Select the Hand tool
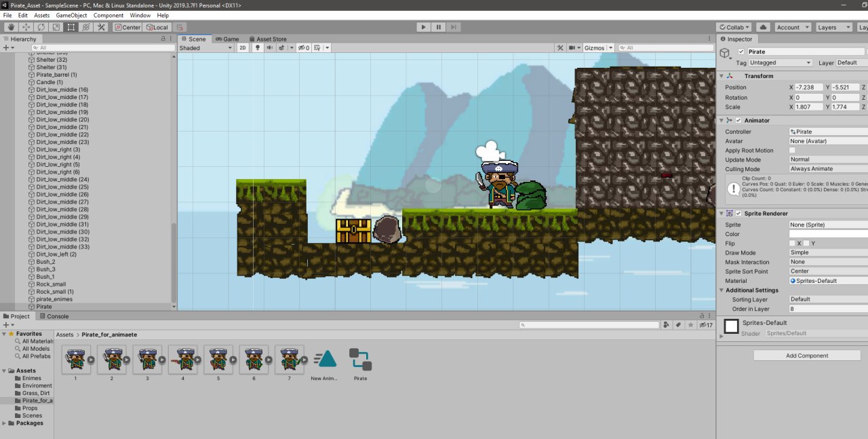This screenshot has width=868, height=439. [x=12, y=27]
